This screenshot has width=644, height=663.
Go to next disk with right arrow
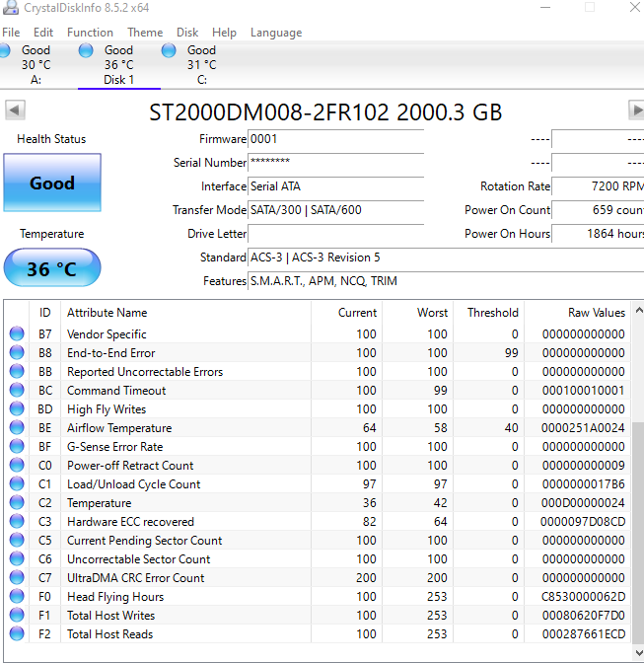tap(636, 110)
